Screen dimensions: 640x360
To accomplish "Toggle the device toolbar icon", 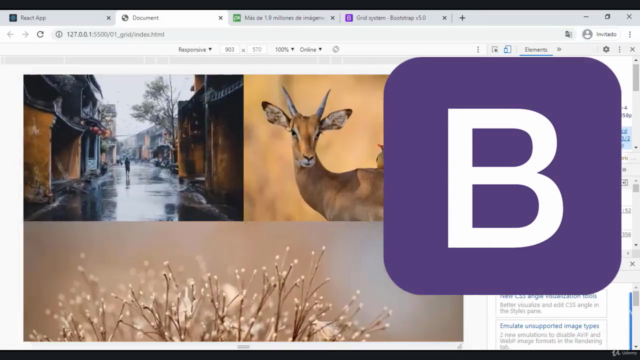I will pos(507,49).
